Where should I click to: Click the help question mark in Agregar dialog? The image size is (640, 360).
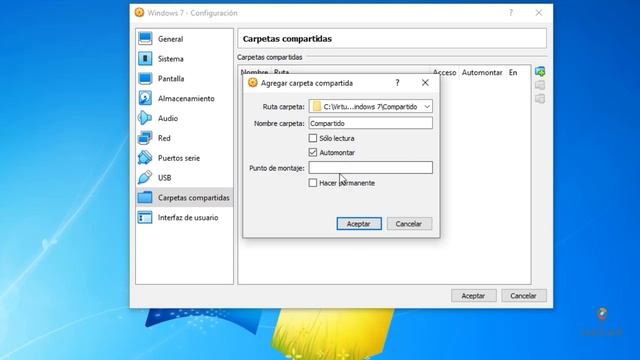coord(397,83)
